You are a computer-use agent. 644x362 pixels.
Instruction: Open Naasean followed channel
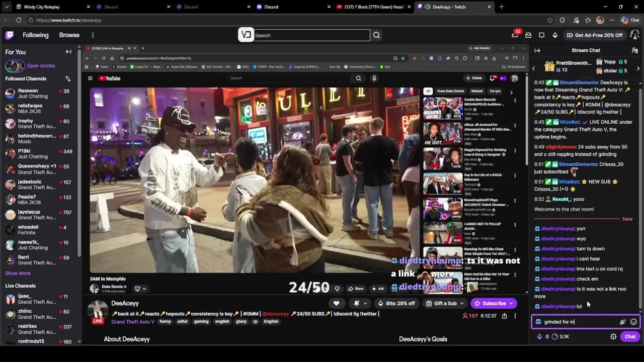coord(39,94)
